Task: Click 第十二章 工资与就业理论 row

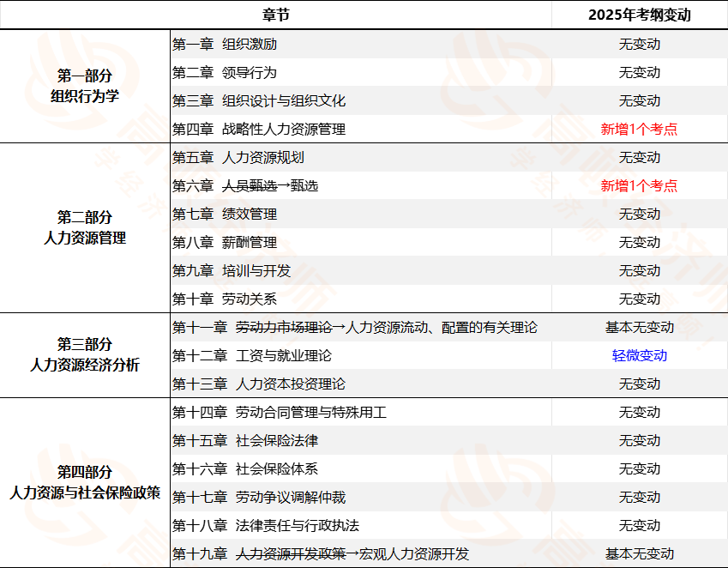Action: coord(449,356)
